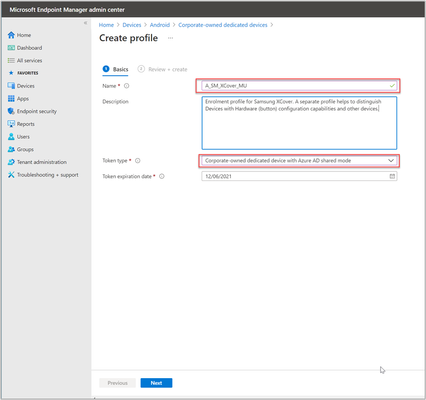Open Endpoint security in the sidebar
This screenshot has width=426, height=400.
(32, 111)
